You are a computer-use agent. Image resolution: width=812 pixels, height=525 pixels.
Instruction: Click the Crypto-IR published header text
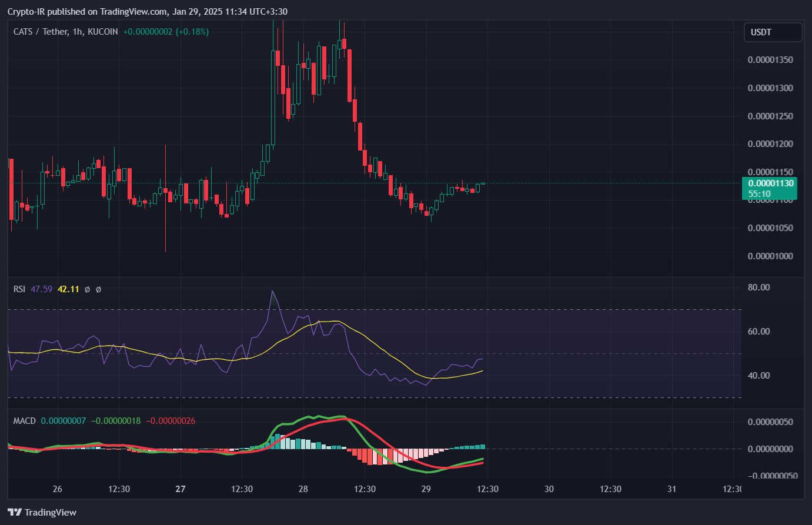pyautogui.click(x=148, y=12)
